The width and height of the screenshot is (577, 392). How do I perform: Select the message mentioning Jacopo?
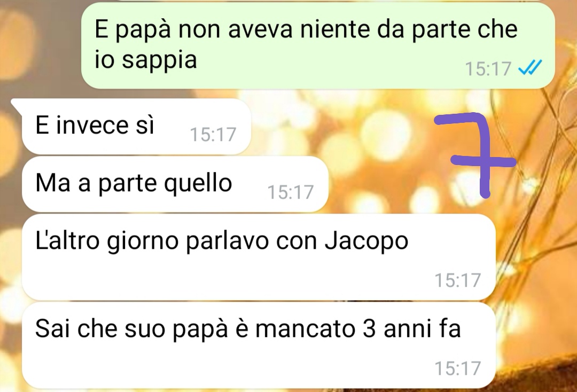(x=259, y=257)
